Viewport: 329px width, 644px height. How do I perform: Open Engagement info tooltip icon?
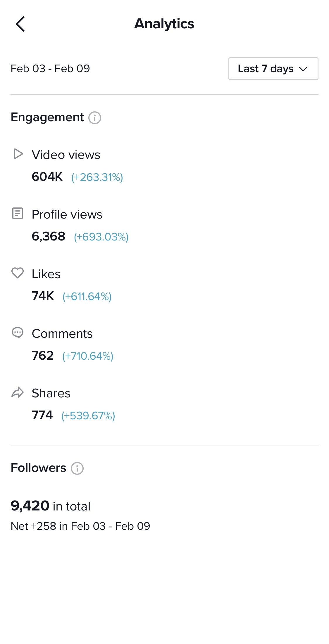[x=95, y=118]
